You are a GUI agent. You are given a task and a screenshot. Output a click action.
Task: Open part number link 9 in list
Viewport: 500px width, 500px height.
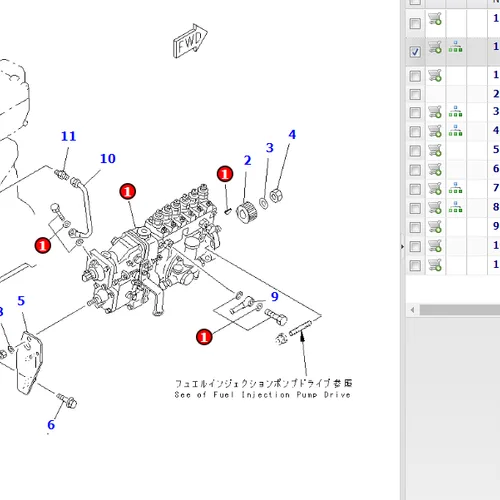[x=496, y=226]
